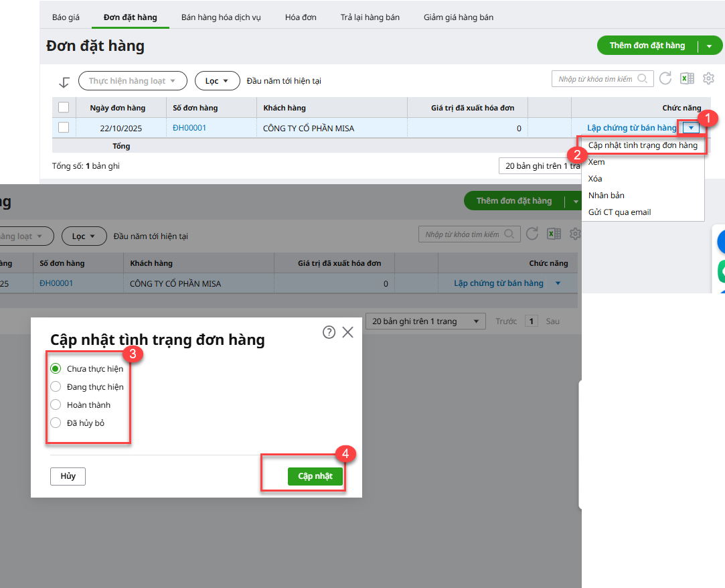Click the sort arrow icon left of Thực hiện hàng loạt
The width and height of the screenshot is (725, 588).
click(64, 82)
